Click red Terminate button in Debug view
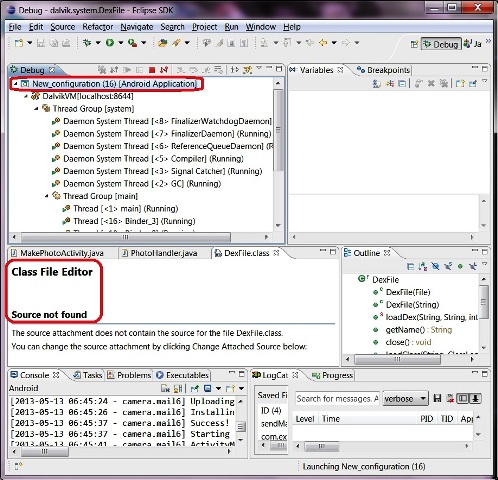Screen dimensions: 498x480 coord(152,70)
